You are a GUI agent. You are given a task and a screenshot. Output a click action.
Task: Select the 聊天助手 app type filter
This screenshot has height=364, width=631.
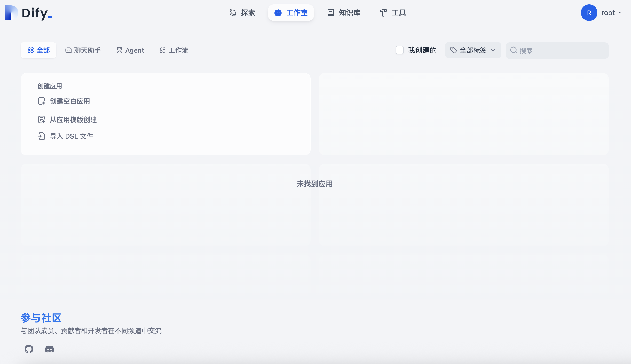click(x=83, y=50)
